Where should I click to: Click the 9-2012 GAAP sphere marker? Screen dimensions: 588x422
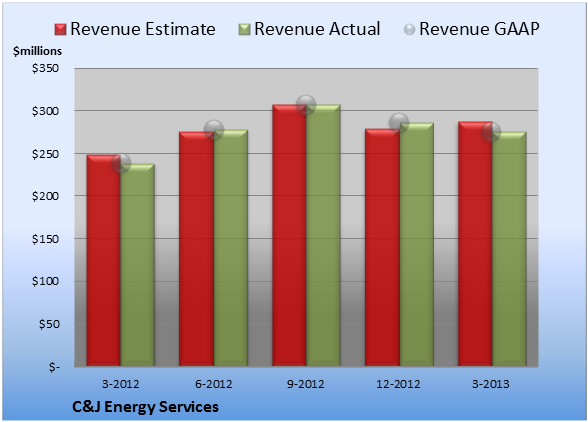(306, 104)
